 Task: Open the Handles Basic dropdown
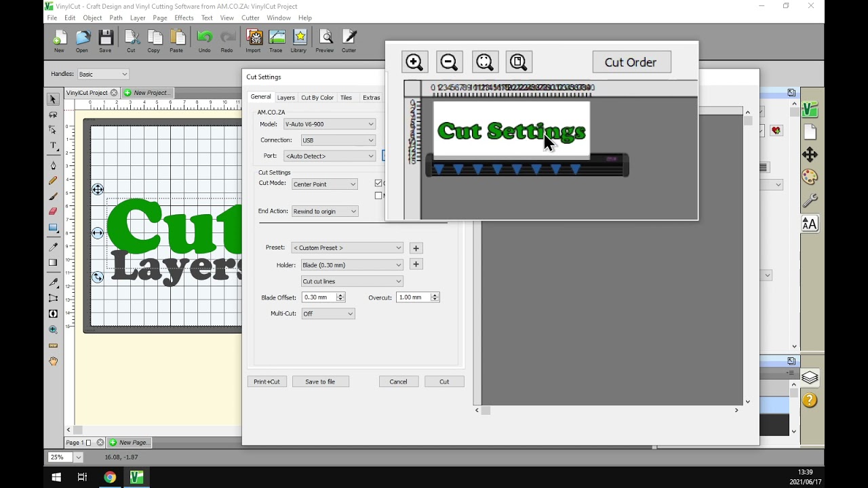(102, 74)
